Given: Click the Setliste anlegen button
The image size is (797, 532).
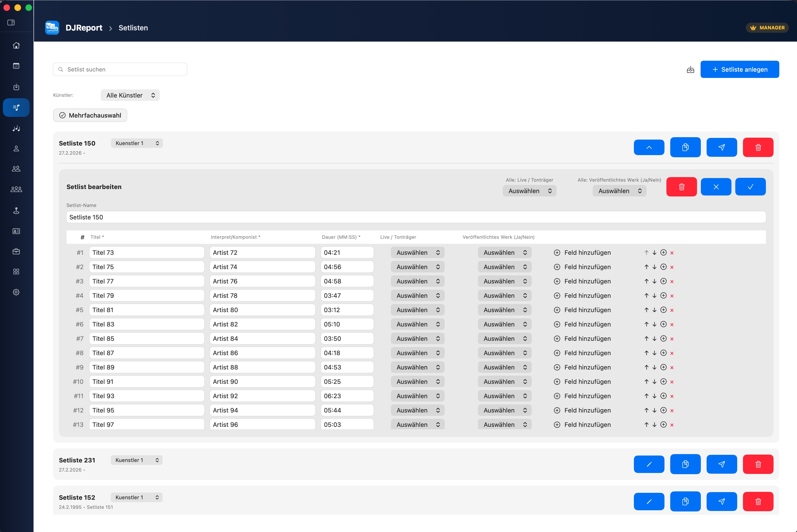Looking at the screenshot, I should 739,70.
